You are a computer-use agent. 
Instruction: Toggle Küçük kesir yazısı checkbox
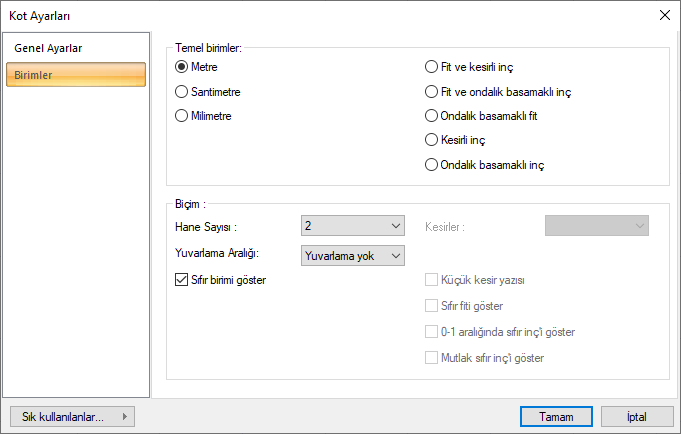(x=432, y=280)
